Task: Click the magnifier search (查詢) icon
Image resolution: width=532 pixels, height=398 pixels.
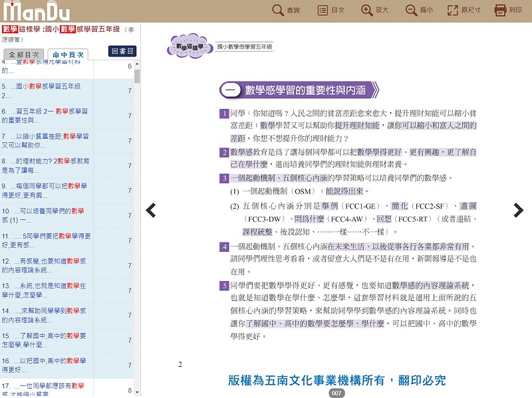Action: click(278, 10)
